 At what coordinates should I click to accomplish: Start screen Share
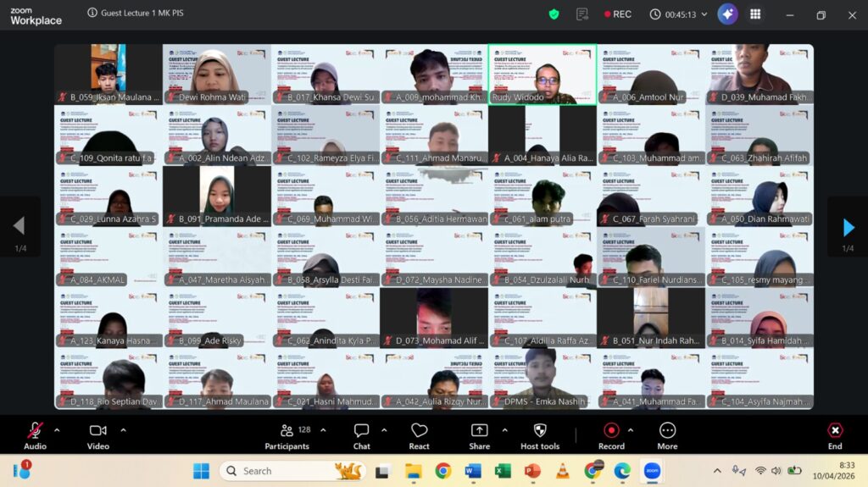[x=479, y=435]
